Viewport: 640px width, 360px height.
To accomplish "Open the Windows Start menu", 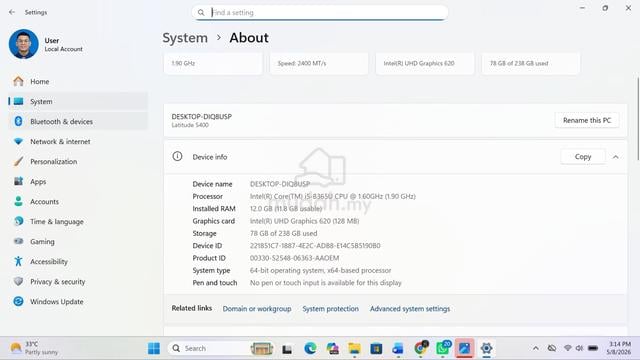I will tap(154, 348).
